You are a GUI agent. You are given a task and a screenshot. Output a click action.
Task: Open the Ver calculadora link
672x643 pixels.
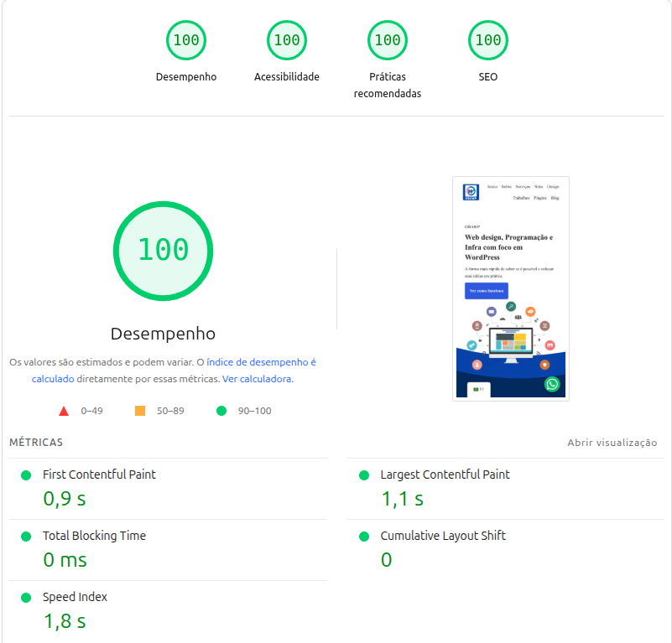coord(257,379)
